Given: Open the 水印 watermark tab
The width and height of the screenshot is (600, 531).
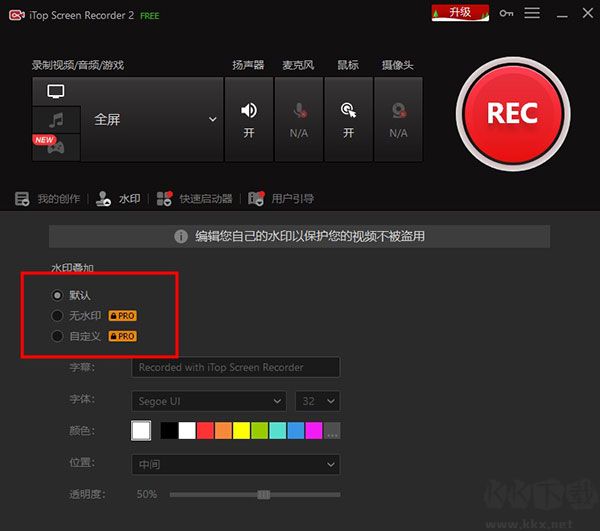Looking at the screenshot, I should [118, 199].
